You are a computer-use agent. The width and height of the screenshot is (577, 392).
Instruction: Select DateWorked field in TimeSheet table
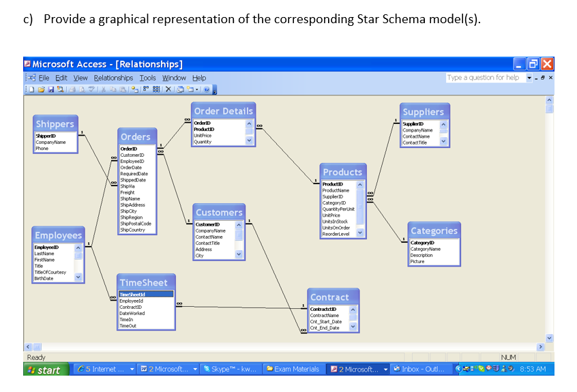132,313
